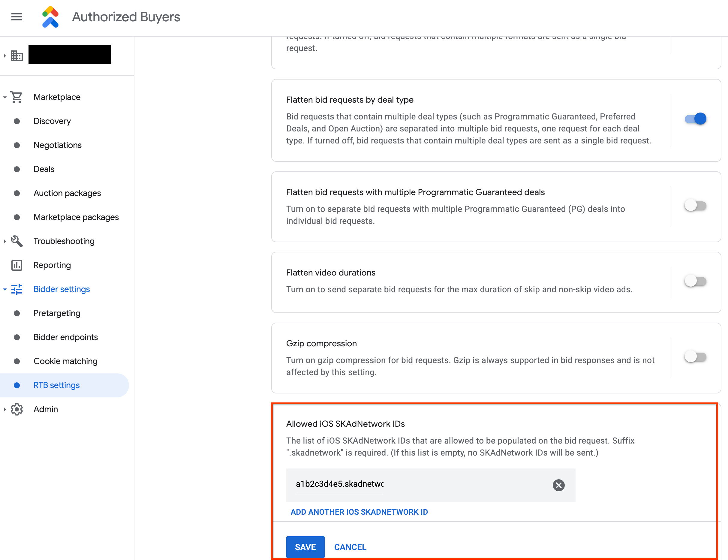Click the Reporting chart icon
728x560 pixels.
pyautogui.click(x=17, y=265)
